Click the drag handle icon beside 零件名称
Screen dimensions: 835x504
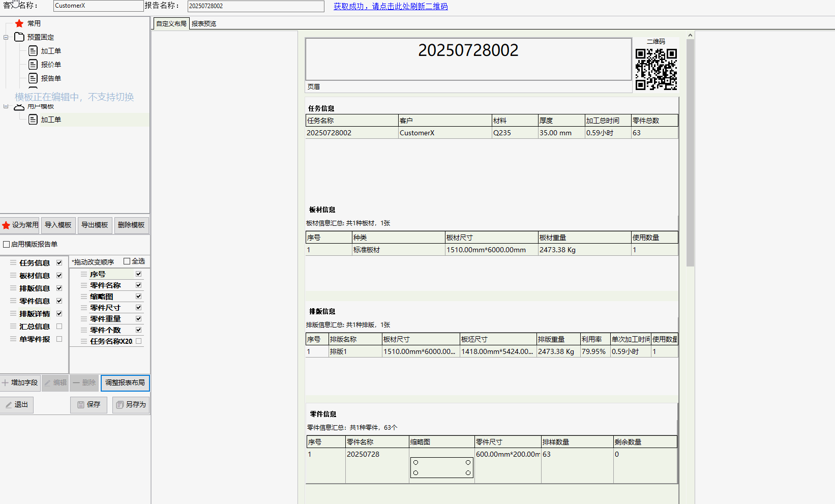(84, 285)
